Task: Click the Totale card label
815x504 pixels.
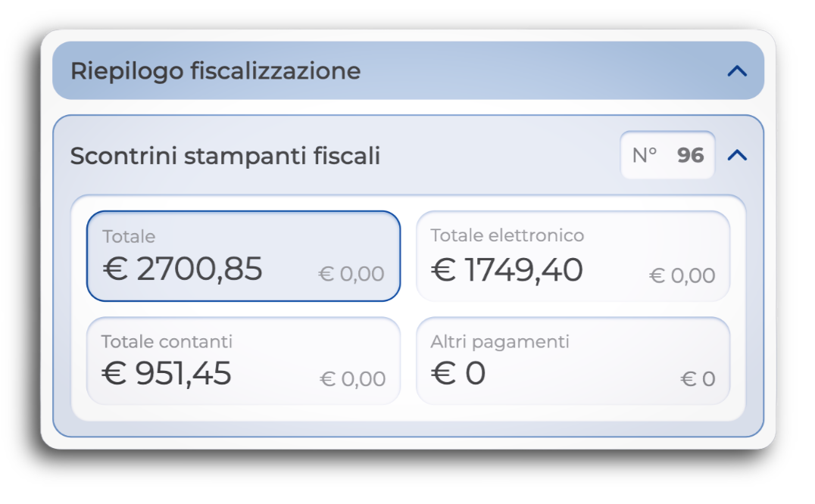Action: (x=129, y=237)
